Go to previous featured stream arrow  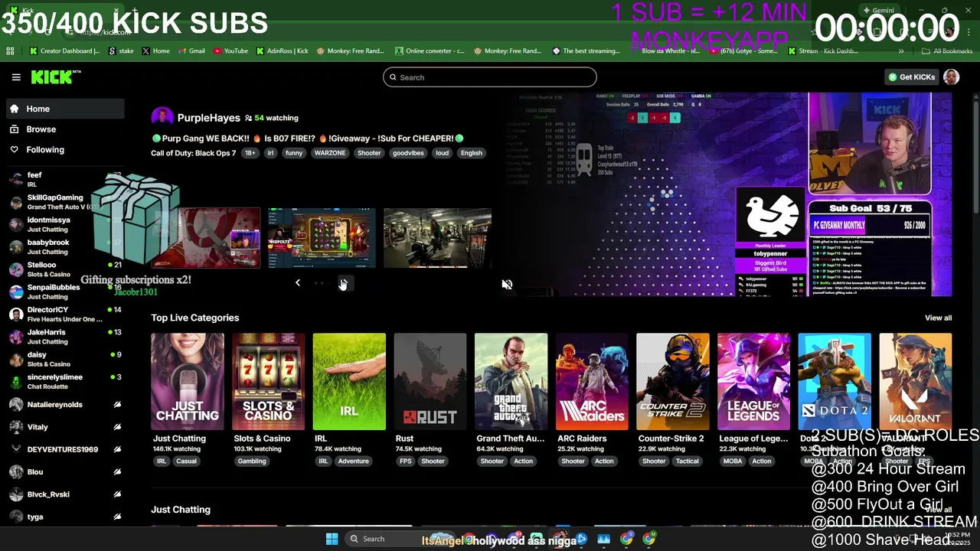tap(298, 283)
